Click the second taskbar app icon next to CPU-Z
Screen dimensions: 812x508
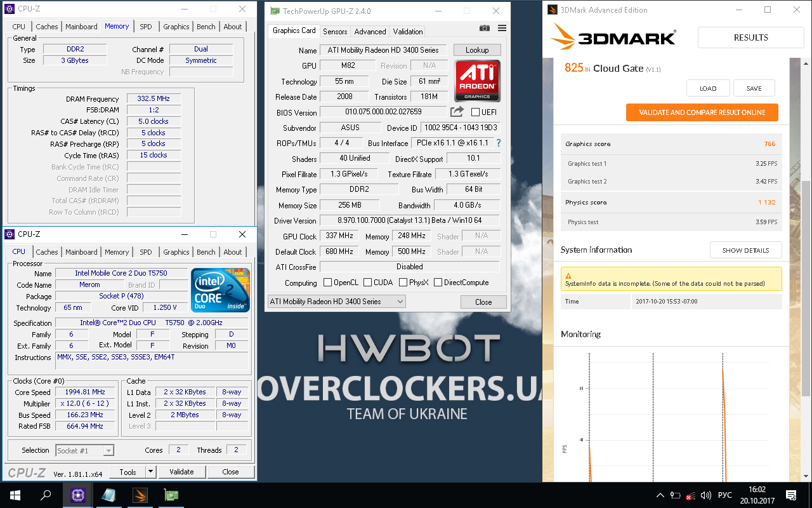[109, 495]
